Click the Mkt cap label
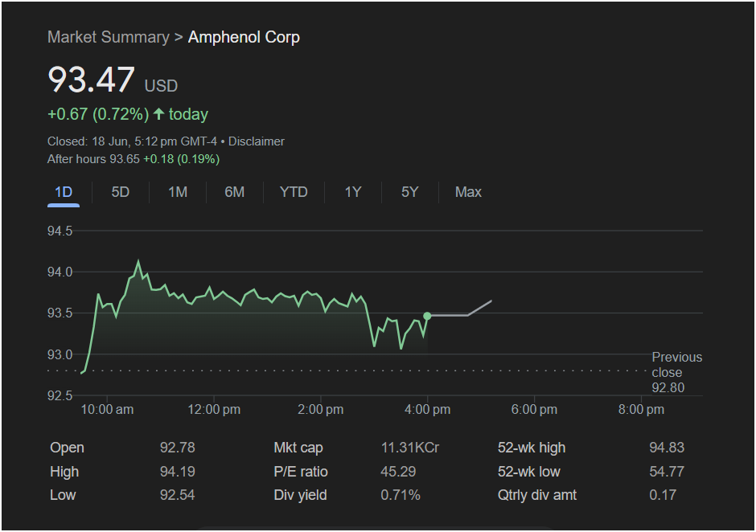The image size is (756, 532). [x=298, y=448]
